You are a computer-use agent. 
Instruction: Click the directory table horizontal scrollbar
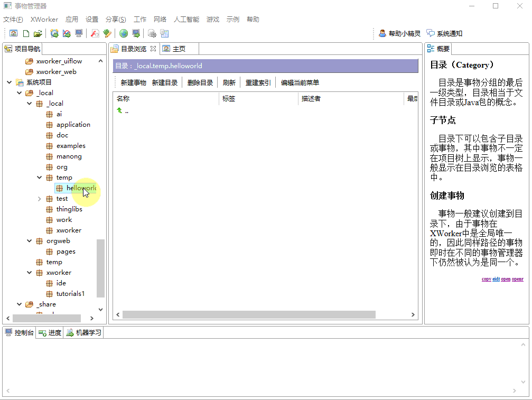coord(248,314)
